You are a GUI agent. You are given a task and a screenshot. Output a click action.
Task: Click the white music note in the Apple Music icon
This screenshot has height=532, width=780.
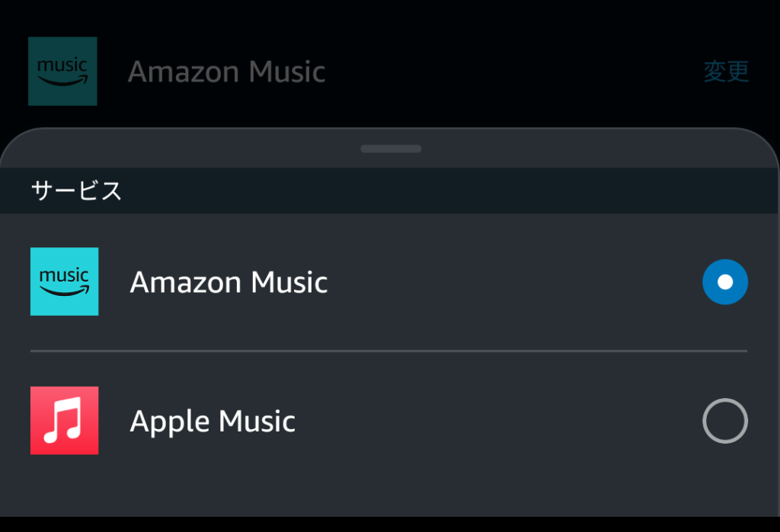(62, 421)
